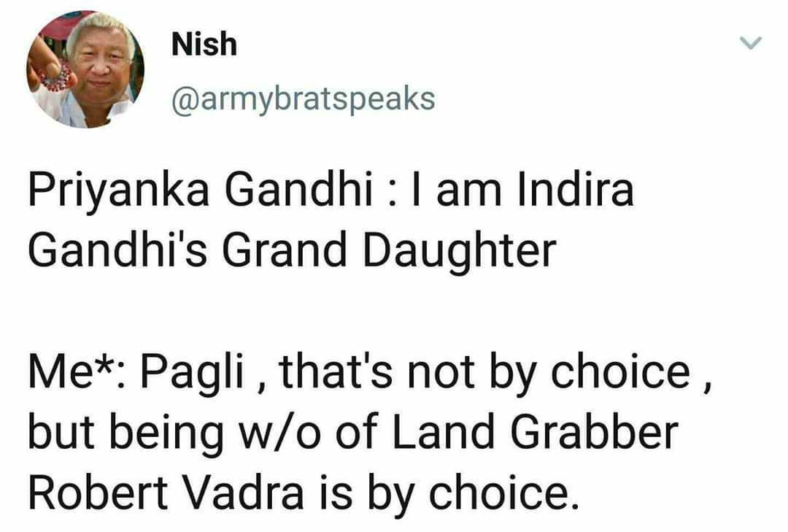
Task: Click the phrase 'I am Indira'
Action: [522, 190]
